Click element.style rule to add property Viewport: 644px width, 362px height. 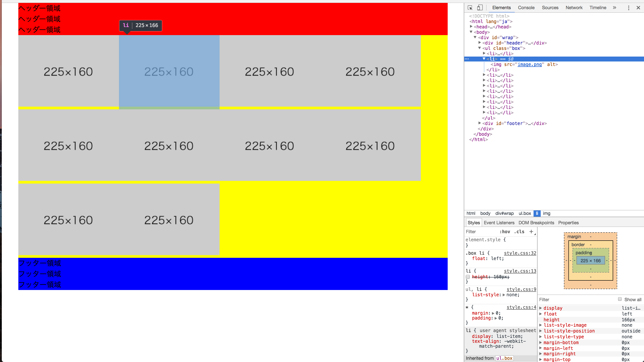point(485,239)
